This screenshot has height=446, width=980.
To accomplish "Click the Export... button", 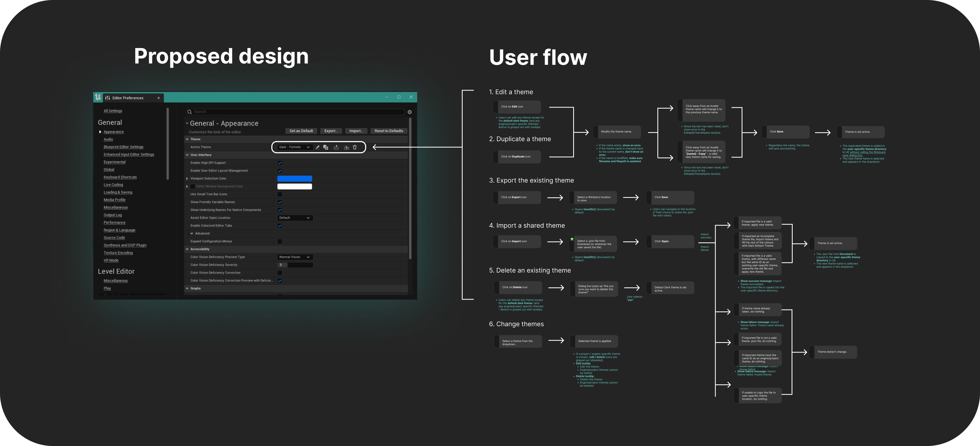I will click(331, 131).
